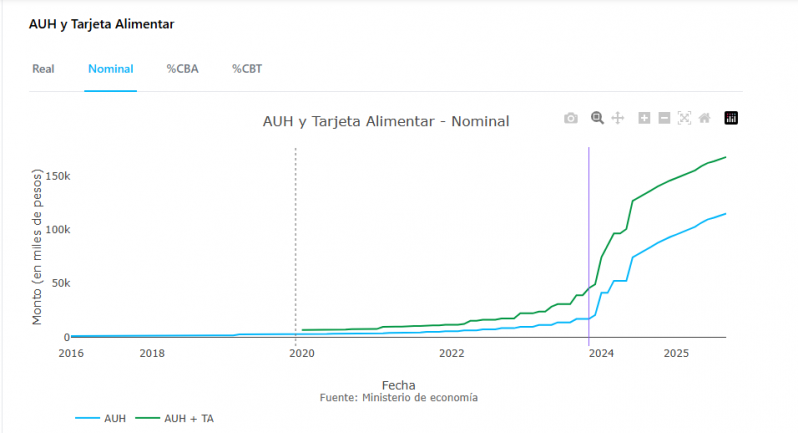The image size is (798, 433).
Task: Click the chart title text
Action: tap(386, 122)
